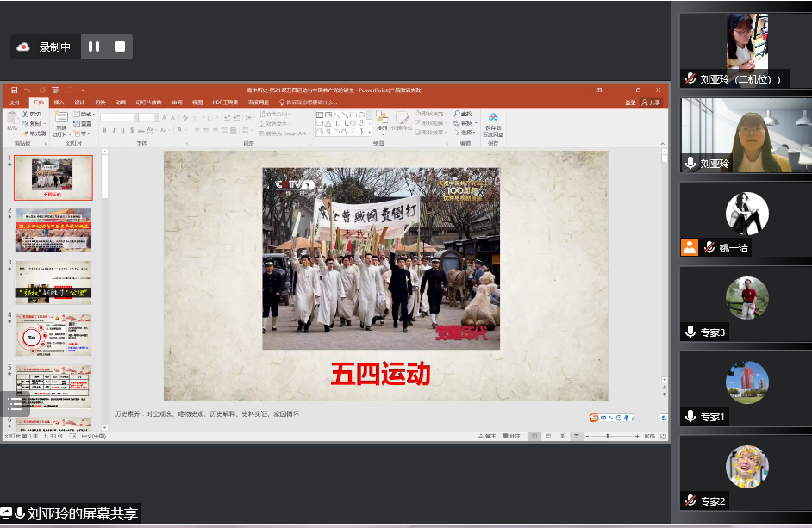The image size is (812, 528).
Task: Open the 文件 (File) menu
Action: coord(15,102)
